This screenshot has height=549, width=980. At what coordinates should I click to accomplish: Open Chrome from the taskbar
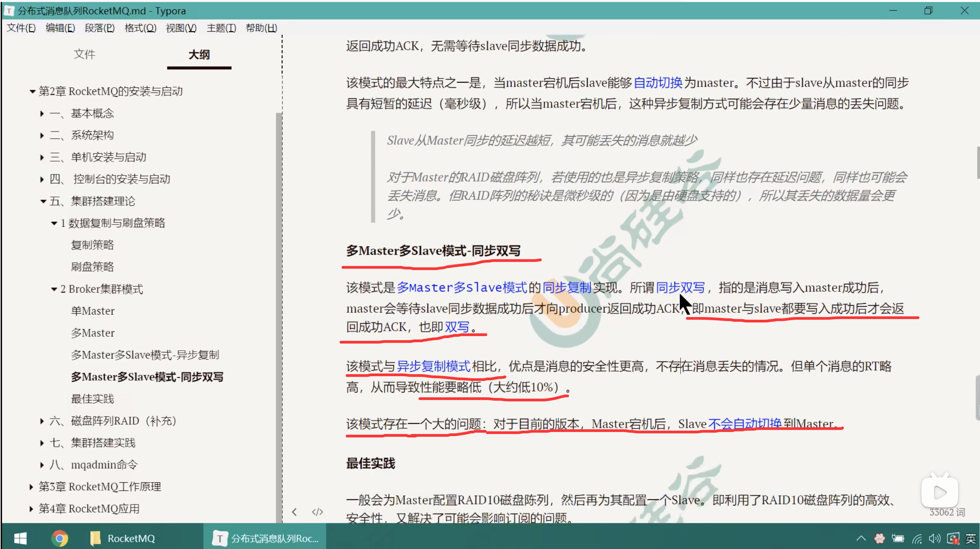(x=59, y=538)
